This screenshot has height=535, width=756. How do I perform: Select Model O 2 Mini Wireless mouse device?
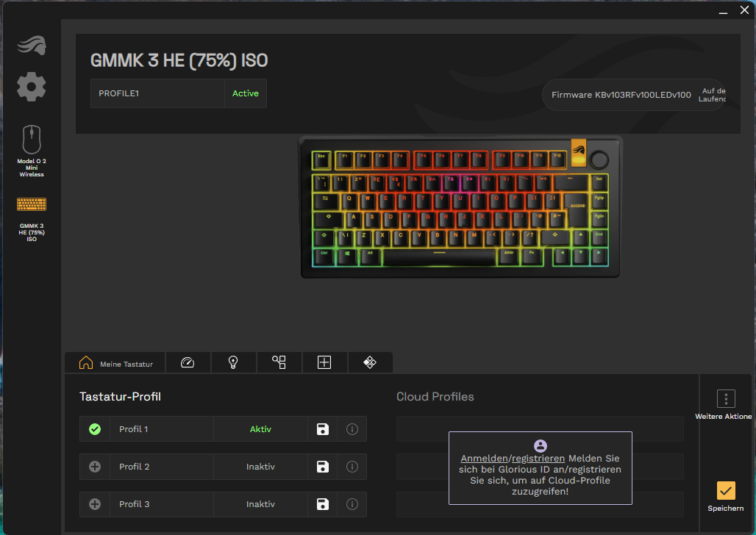[32, 151]
